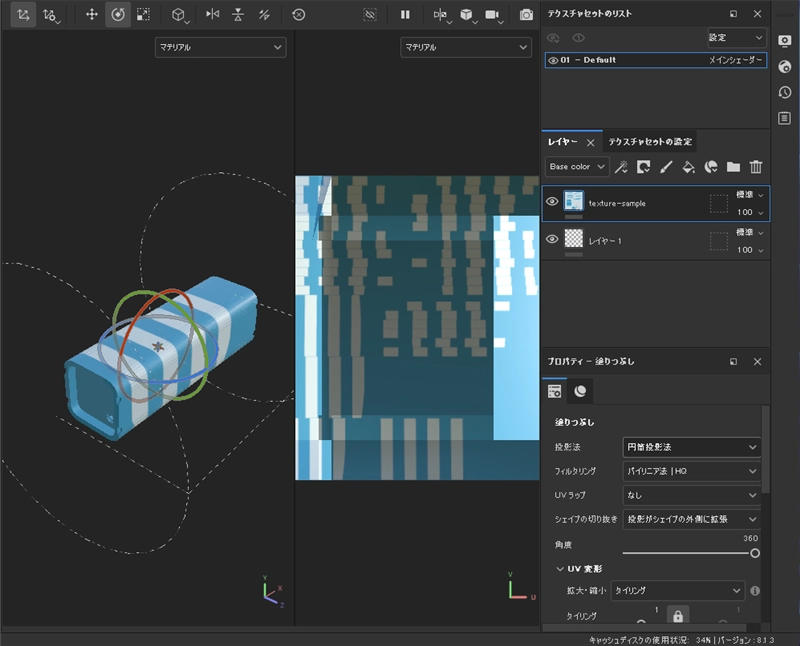
Task: Take a screenshot with the photo camera icon
Action: click(526, 14)
